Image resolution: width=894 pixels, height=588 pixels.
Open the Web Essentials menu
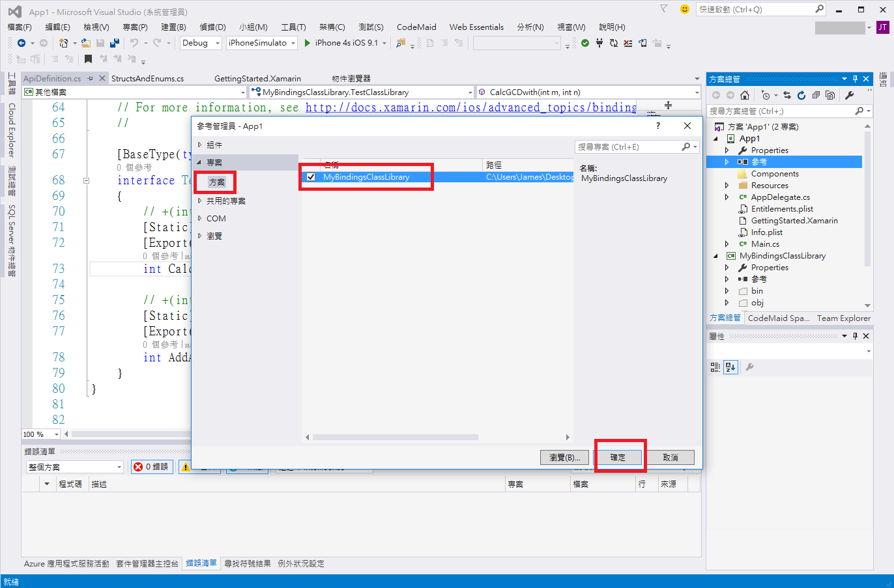pos(476,27)
